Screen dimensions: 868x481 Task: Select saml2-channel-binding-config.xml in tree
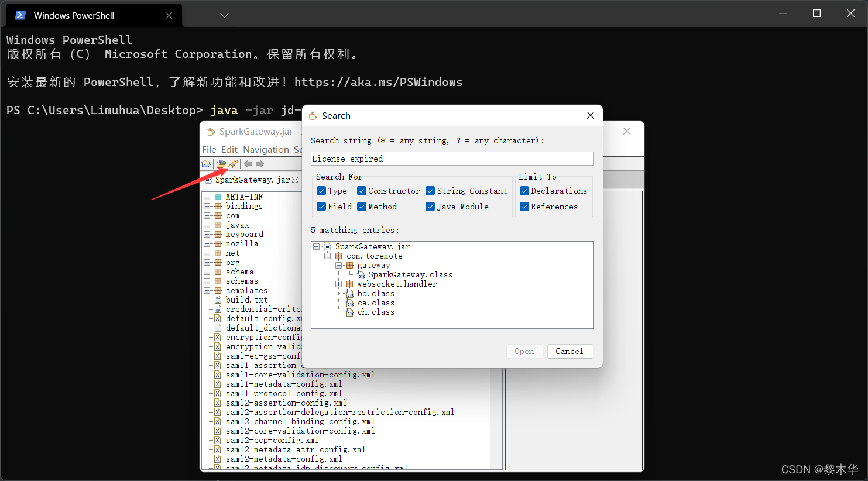(x=300, y=421)
